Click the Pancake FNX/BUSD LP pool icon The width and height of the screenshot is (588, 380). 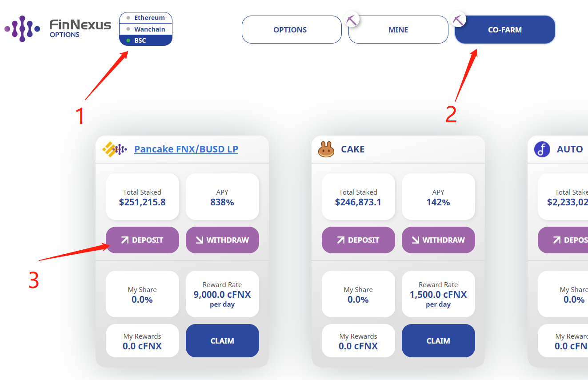115,149
